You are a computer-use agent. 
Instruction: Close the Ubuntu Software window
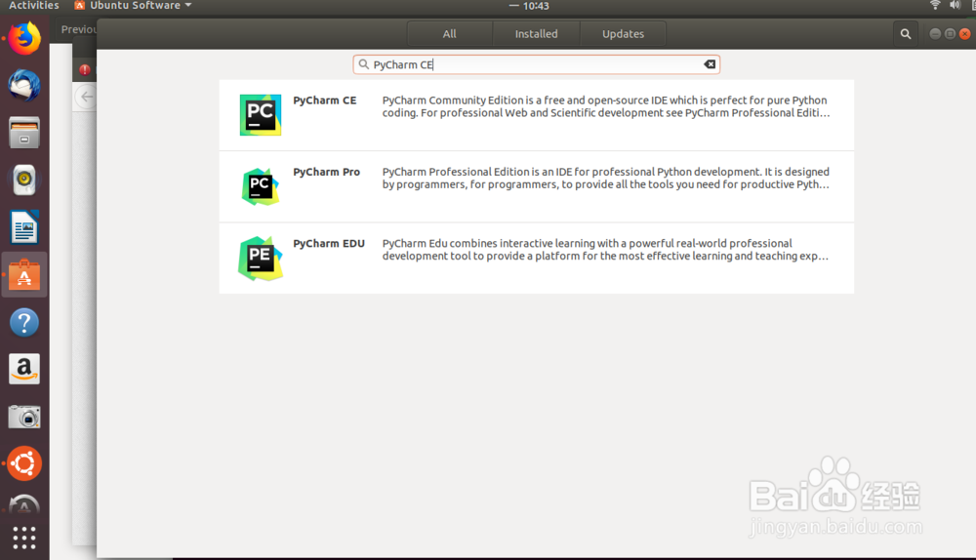(965, 34)
